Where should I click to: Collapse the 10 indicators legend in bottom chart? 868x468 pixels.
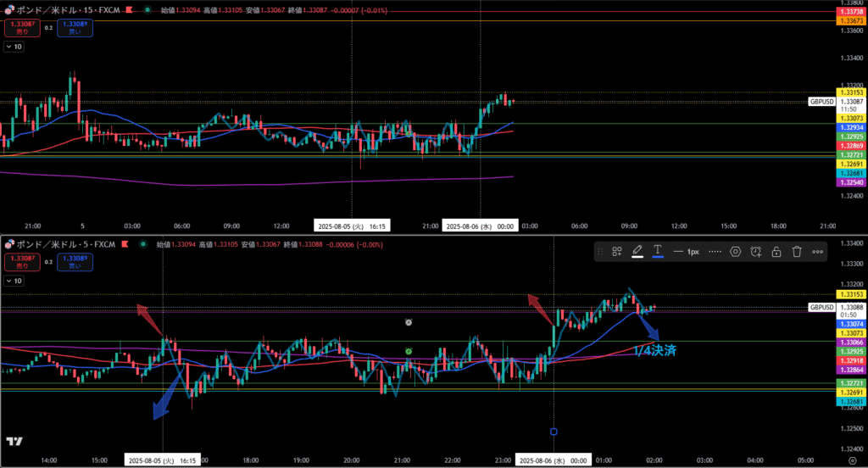point(14,281)
